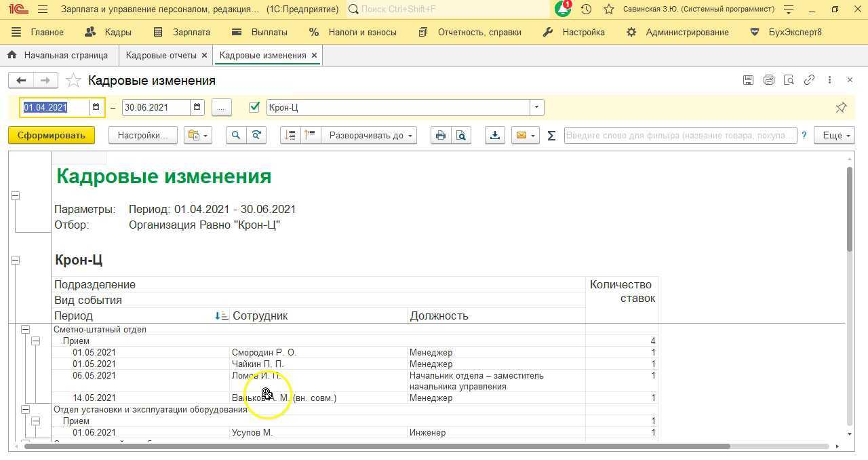The image size is (868, 460).
Task: Click the repeat search icon next to the magnifier
Action: tap(256, 135)
